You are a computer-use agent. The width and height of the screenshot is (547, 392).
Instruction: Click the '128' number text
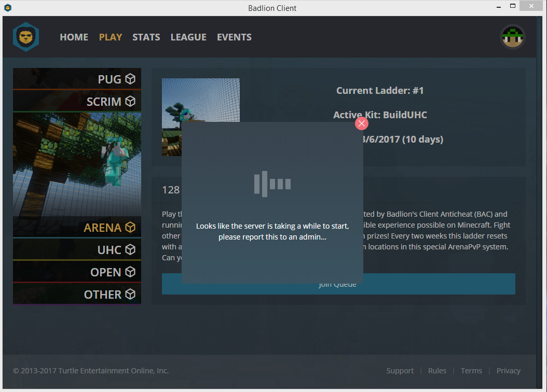pos(171,190)
